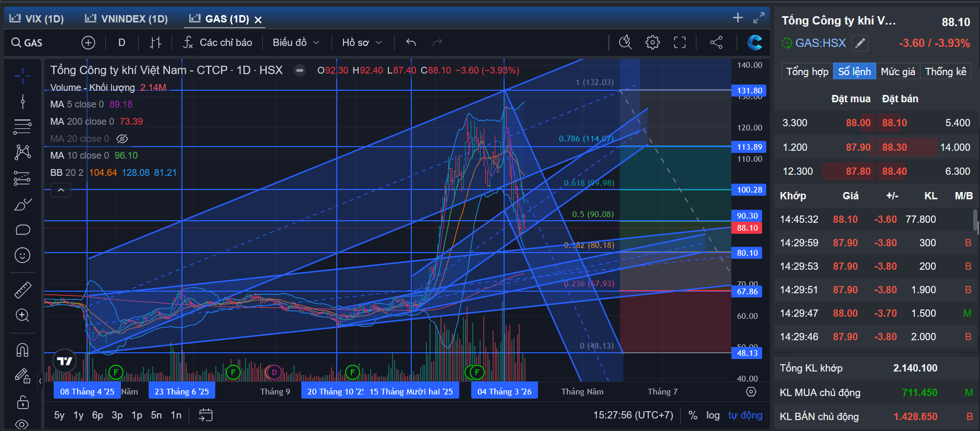Set time range to 1n

pyautogui.click(x=176, y=415)
